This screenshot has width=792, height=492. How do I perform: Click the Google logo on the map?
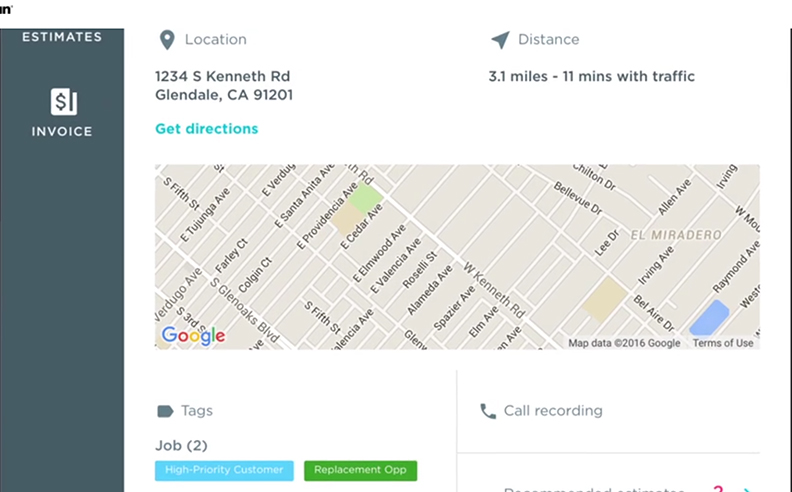[193, 336]
